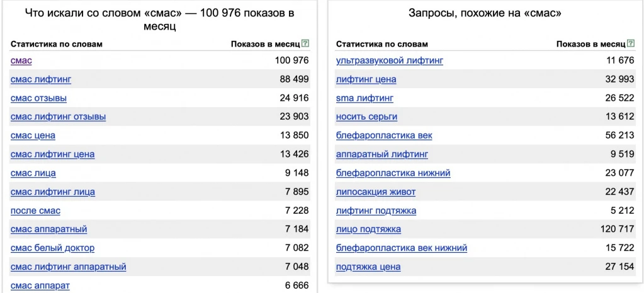
Task: Click help icon in right table header
Action: (x=631, y=44)
